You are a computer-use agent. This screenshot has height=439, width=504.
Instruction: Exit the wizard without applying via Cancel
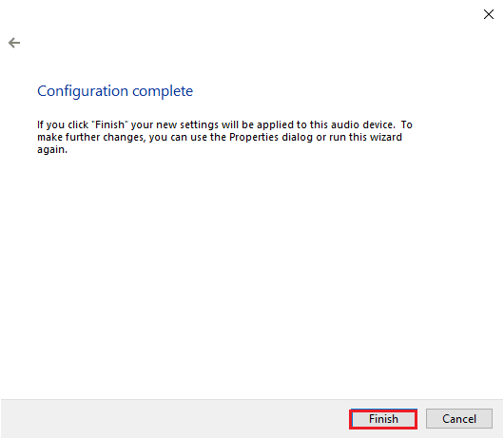pyautogui.click(x=459, y=419)
